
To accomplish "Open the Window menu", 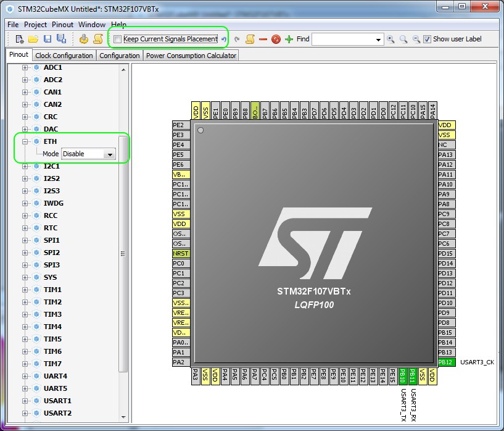I will (91, 25).
